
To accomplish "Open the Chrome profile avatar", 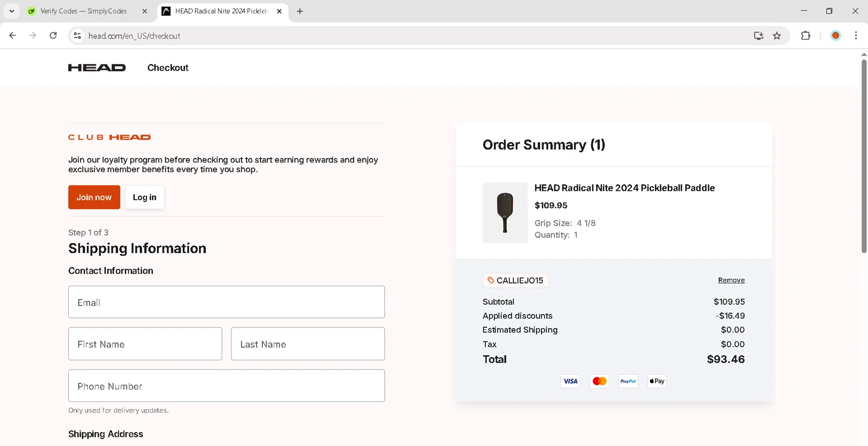I will pos(836,35).
